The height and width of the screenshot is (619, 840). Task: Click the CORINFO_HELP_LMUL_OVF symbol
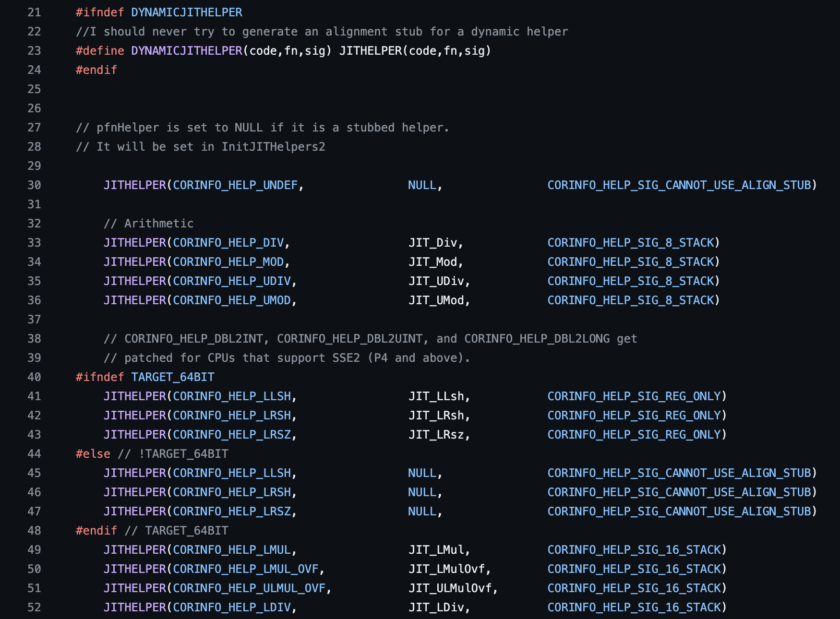[x=245, y=569]
